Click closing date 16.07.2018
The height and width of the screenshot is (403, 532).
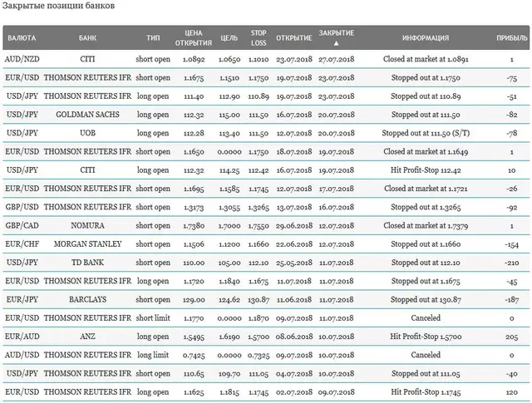(x=336, y=207)
